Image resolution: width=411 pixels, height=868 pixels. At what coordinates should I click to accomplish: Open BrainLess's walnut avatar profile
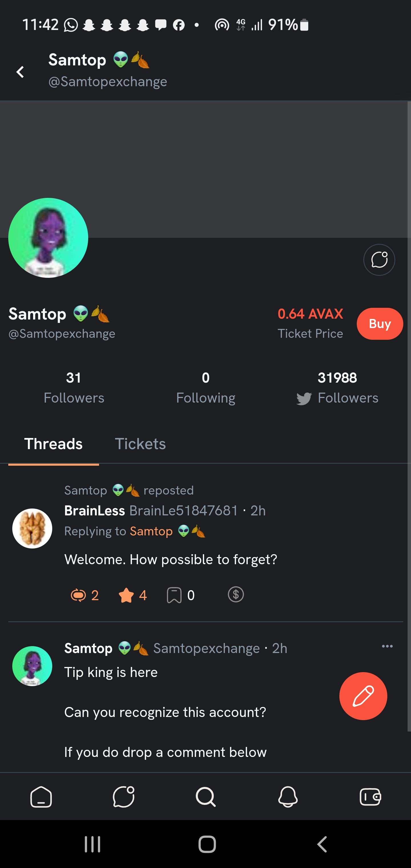32,528
